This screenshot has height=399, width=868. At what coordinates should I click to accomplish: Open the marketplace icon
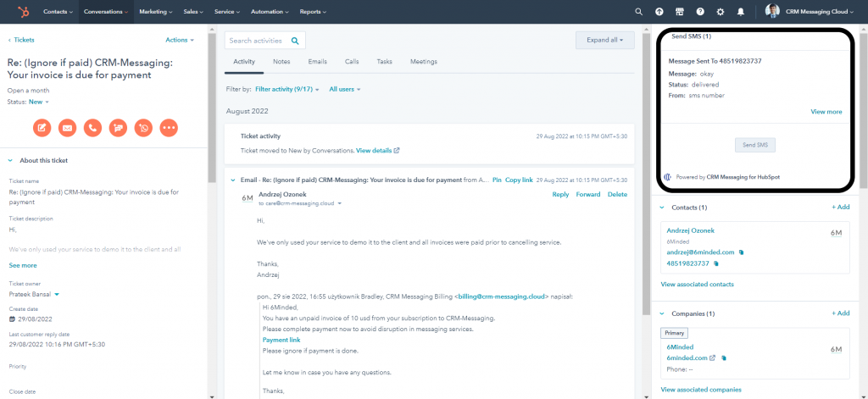pyautogui.click(x=680, y=12)
